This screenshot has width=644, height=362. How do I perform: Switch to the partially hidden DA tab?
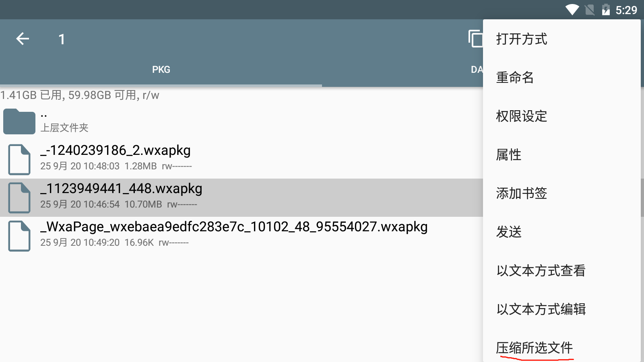coord(477,70)
